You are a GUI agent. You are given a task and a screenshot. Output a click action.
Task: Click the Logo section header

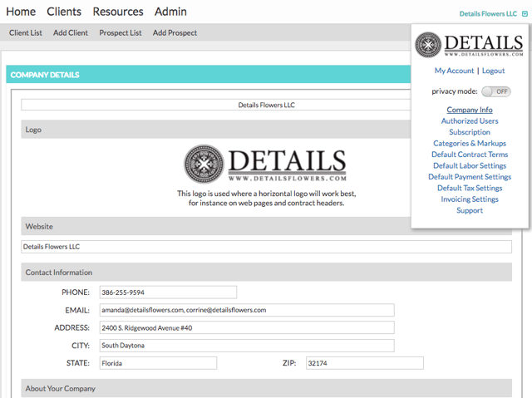[216, 129]
